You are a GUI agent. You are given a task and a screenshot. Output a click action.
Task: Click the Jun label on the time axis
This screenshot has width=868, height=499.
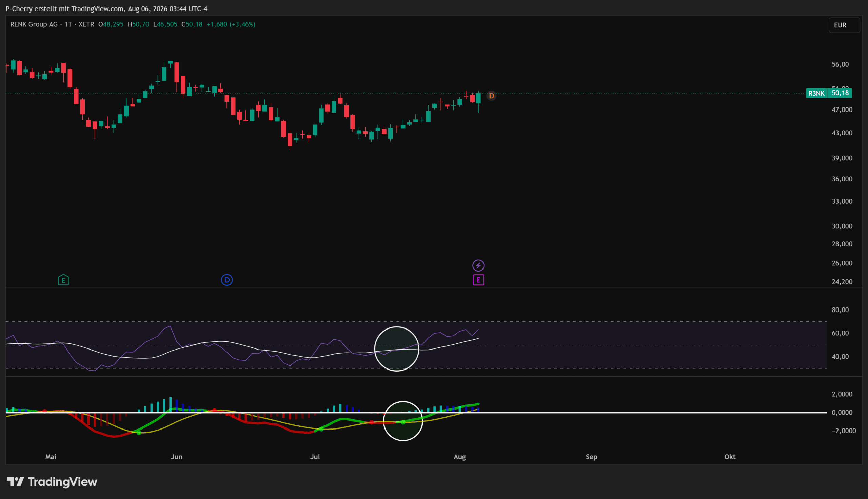(177, 457)
